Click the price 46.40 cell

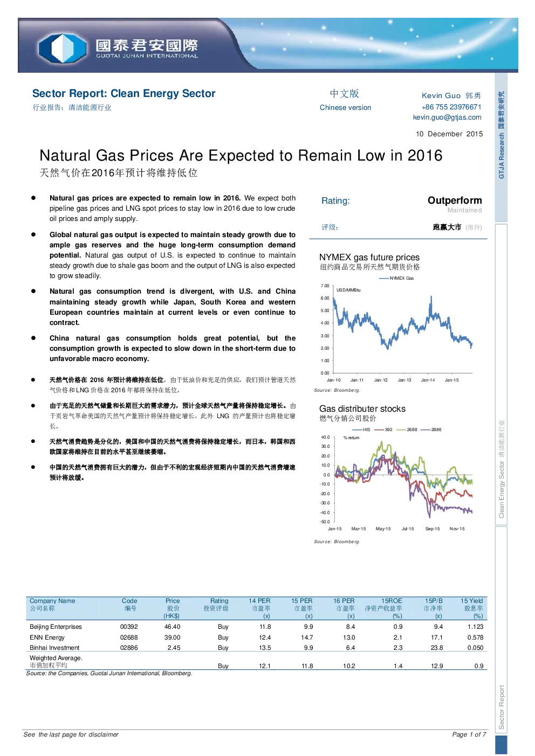click(x=173, y=627)
